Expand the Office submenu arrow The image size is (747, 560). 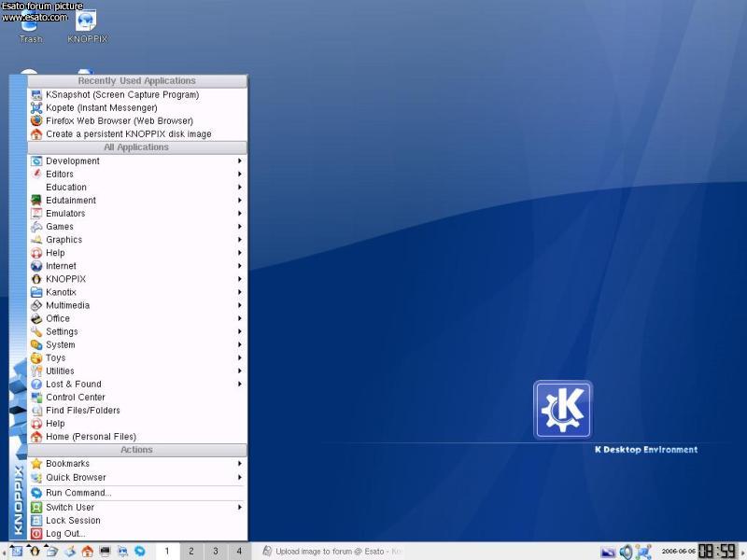coord(240,318)
